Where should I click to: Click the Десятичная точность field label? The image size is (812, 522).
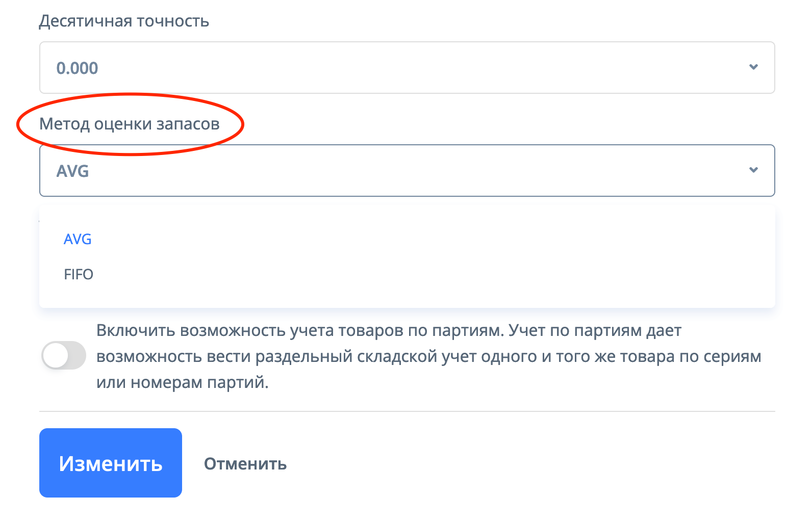coord(124,21)
